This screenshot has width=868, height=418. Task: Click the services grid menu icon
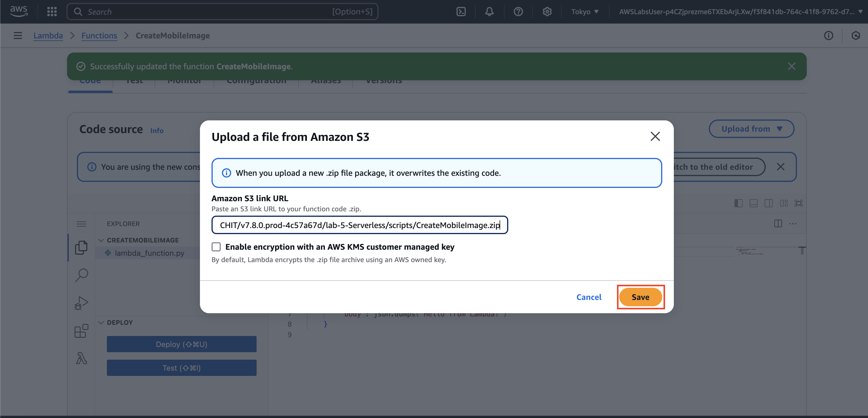(x=52, y=12)
